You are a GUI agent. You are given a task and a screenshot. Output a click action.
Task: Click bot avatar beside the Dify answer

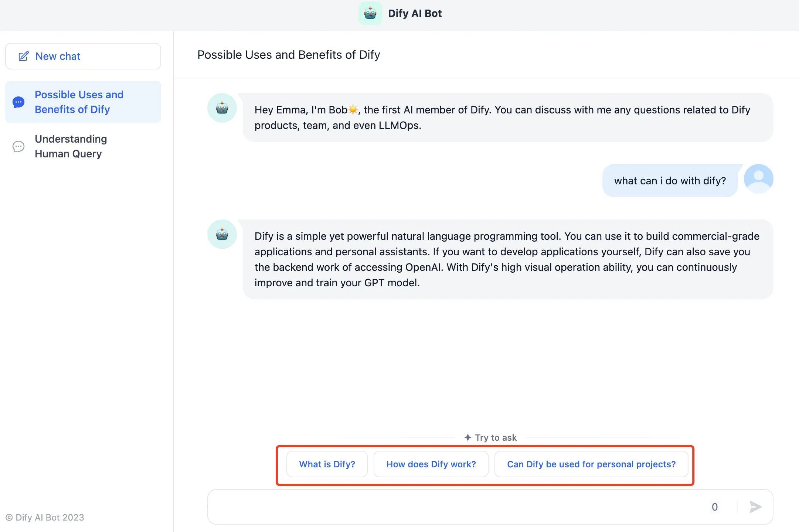coord(222,234)
